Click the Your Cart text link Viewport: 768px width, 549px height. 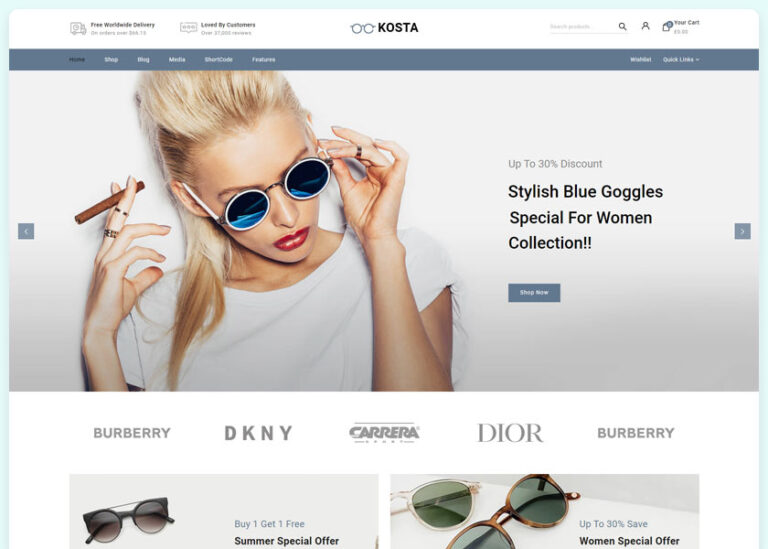[x=687, y=23]
